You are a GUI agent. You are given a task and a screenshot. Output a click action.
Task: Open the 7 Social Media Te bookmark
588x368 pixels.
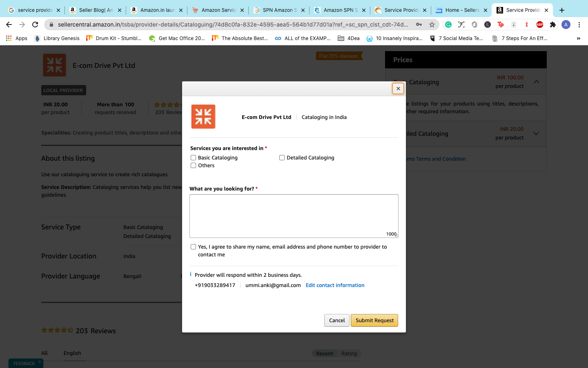[457, 38]
